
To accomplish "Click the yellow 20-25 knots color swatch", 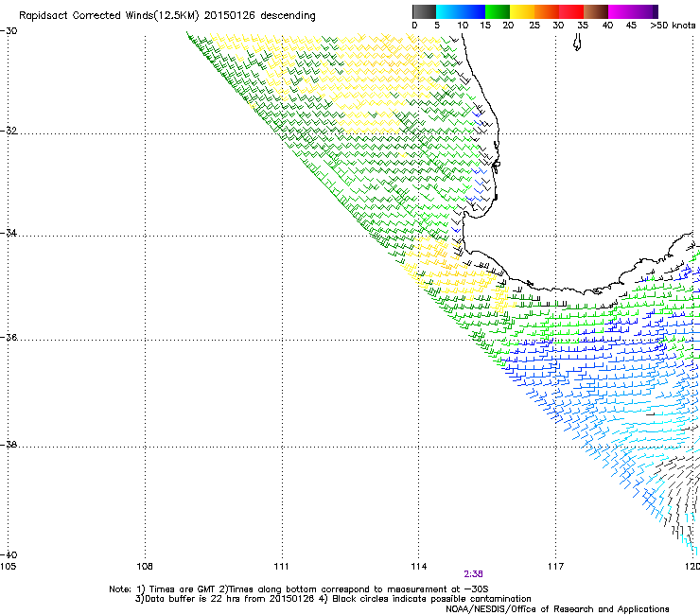I will (x=522, y=11).
